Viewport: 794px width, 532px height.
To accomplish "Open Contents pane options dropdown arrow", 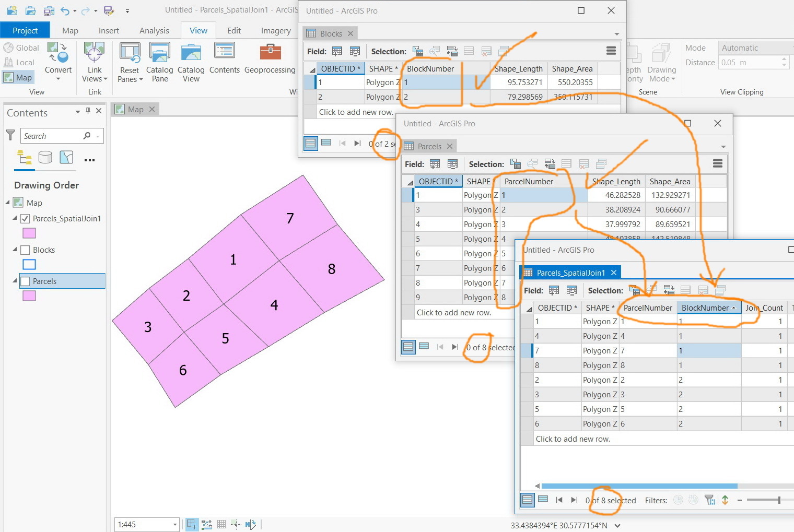I will (77, 111).
